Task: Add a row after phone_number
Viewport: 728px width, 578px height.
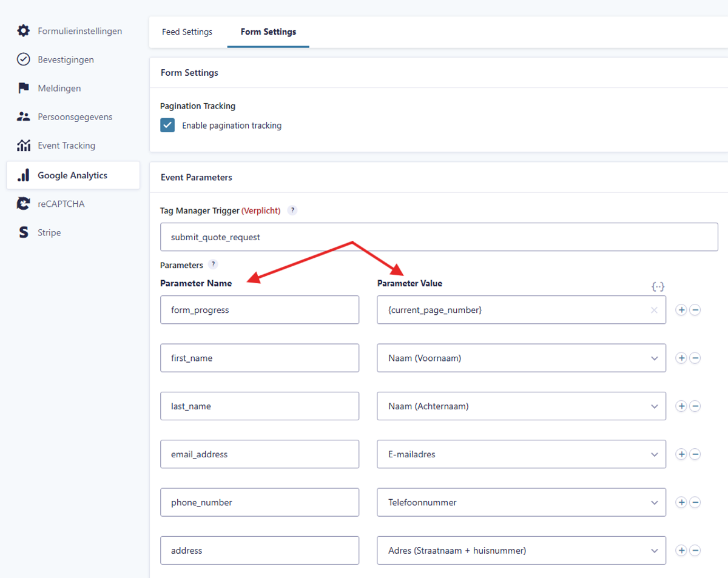Action: [x=681, y=502]
